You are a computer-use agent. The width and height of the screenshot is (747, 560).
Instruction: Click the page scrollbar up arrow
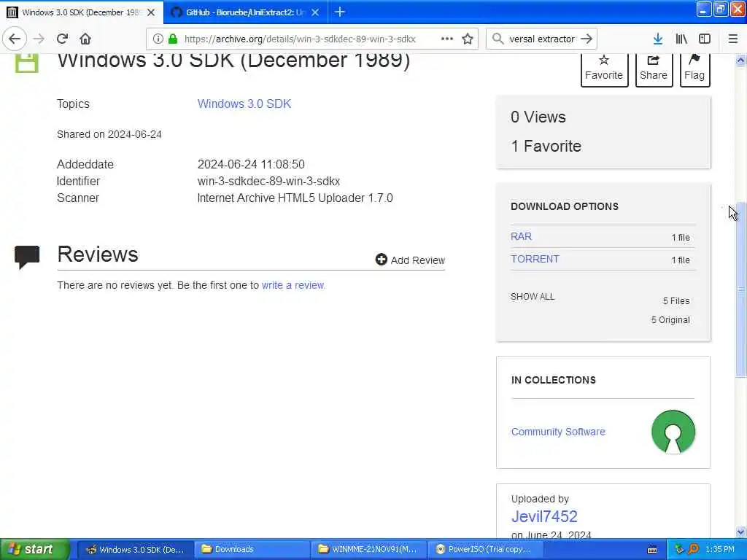click(740, 60)
